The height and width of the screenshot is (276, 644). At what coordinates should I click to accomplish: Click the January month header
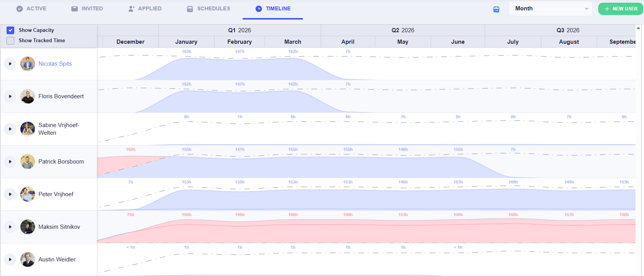click(186, 42)
